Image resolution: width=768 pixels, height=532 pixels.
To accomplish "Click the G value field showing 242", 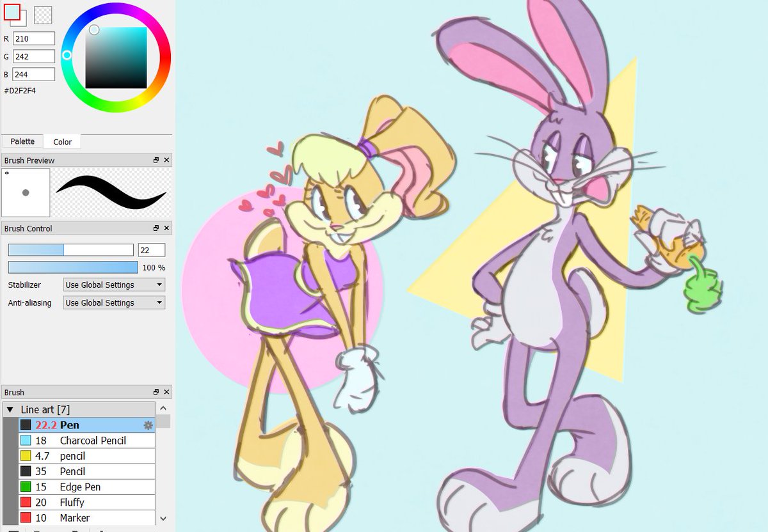I will coord(34,57).
